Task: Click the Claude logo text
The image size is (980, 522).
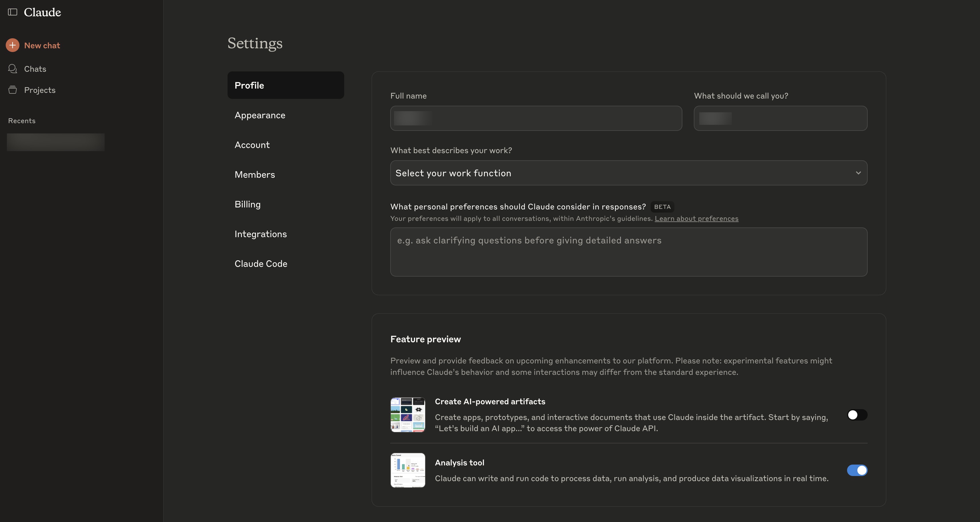Action: tap(42, 12)
